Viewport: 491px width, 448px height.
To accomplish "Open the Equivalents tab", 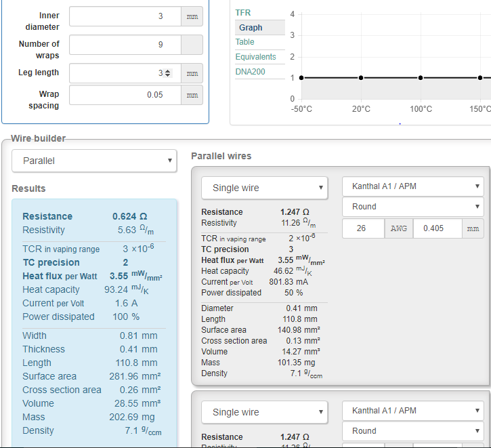I will (x=255, y=57).
